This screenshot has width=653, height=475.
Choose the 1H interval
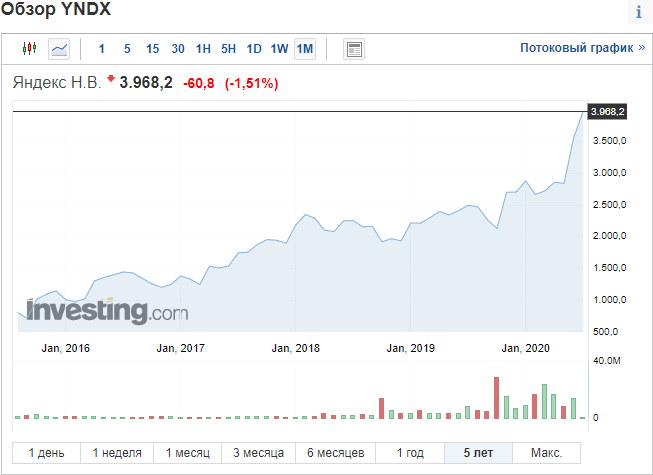203,49
